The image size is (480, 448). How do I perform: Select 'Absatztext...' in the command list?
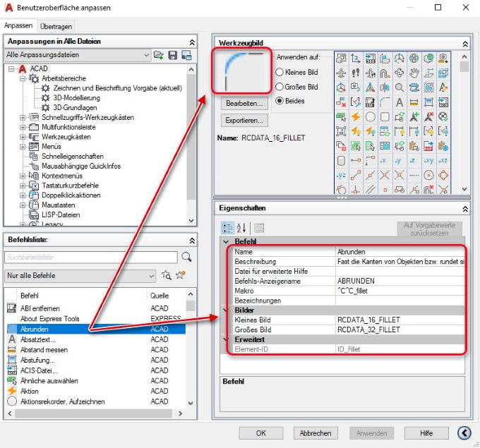[40, 339]
